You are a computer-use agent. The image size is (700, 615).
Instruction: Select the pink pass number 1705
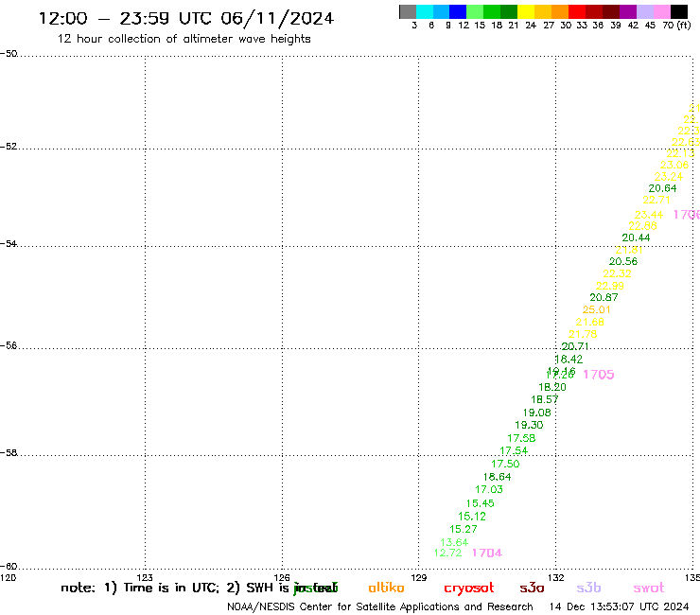pyautogui.click(x=599, y=375)
